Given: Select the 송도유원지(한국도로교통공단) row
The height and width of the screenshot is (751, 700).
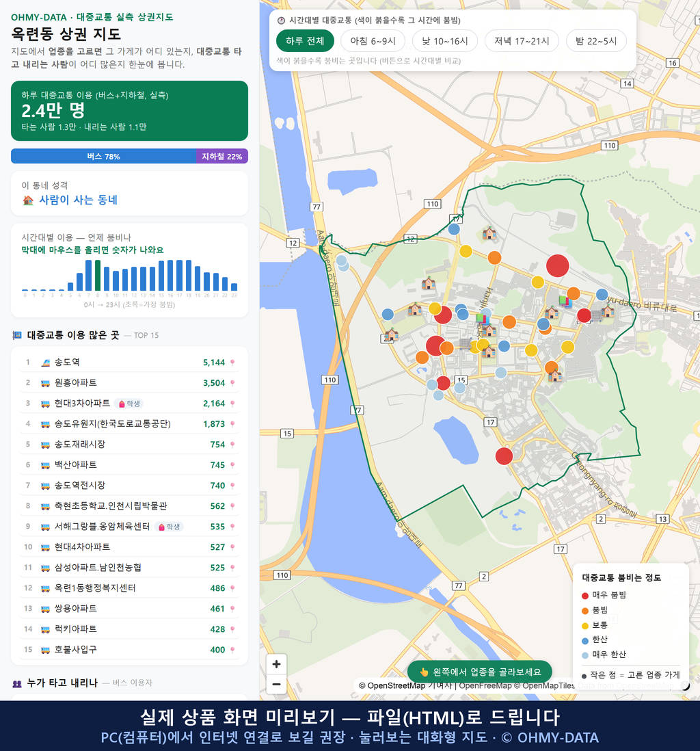Looking at the screenshot, I should tap(129, 424).
